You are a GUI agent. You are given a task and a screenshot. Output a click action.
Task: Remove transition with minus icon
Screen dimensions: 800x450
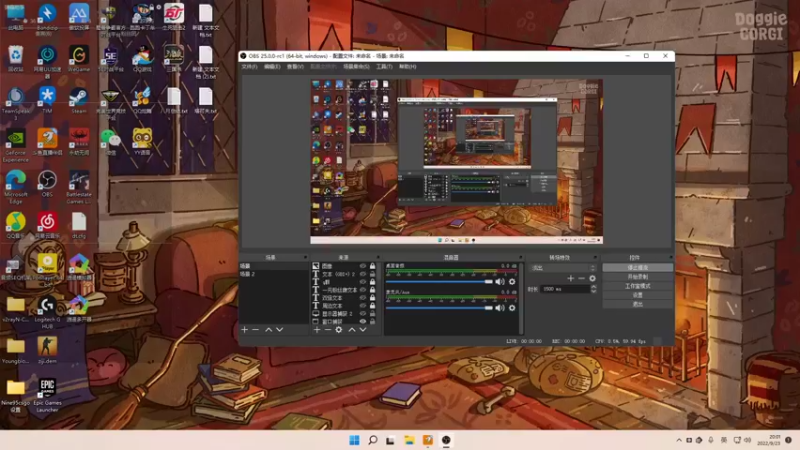(x=581, y=278)
